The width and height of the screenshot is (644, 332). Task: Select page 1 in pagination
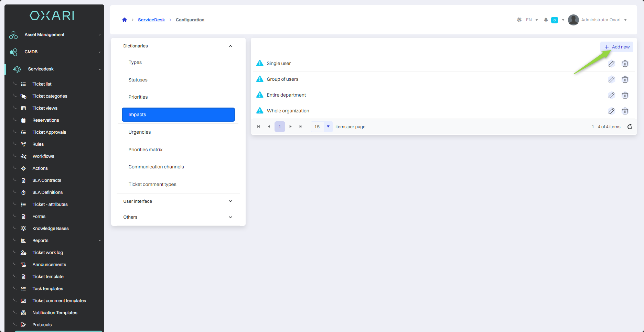tap(280, 127)
